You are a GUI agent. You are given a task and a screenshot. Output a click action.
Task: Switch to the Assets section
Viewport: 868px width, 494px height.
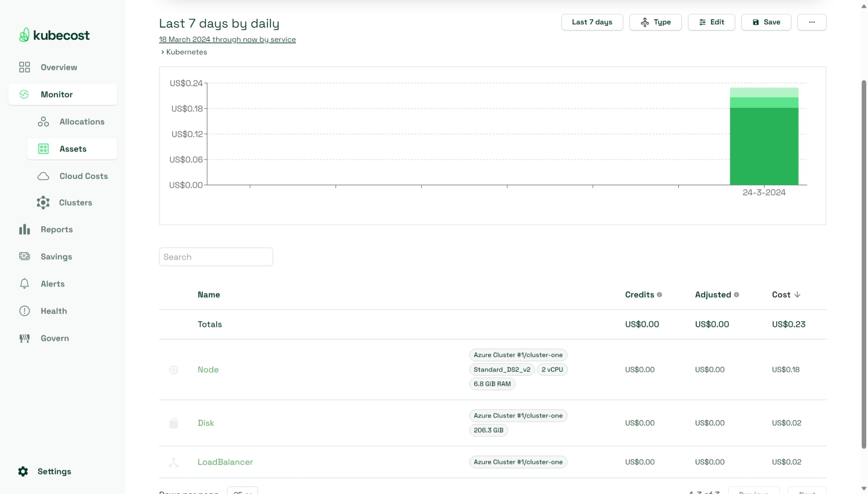[x=73, y=149]
